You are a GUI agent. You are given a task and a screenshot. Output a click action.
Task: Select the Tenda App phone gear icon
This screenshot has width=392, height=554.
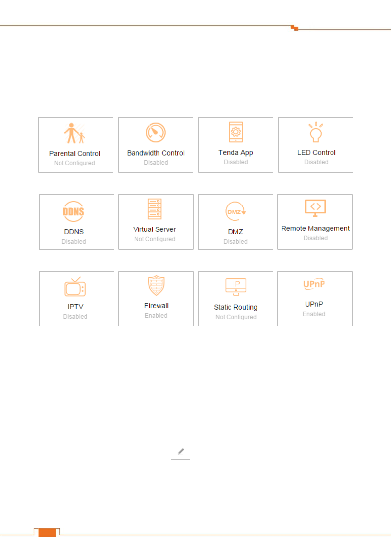coord(236,132)
